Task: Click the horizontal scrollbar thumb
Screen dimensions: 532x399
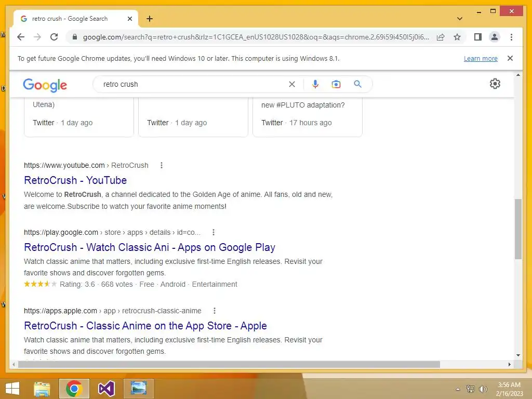Action: click(x=229, y=364)
